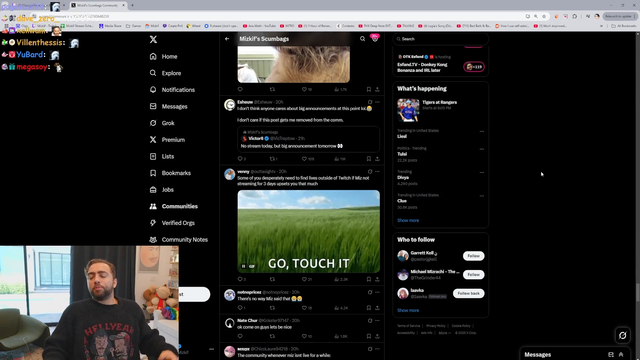640x360 pixels.
Task: Go back with the arrow by Mizkif's Scumbags
Action: coord(227,39)
